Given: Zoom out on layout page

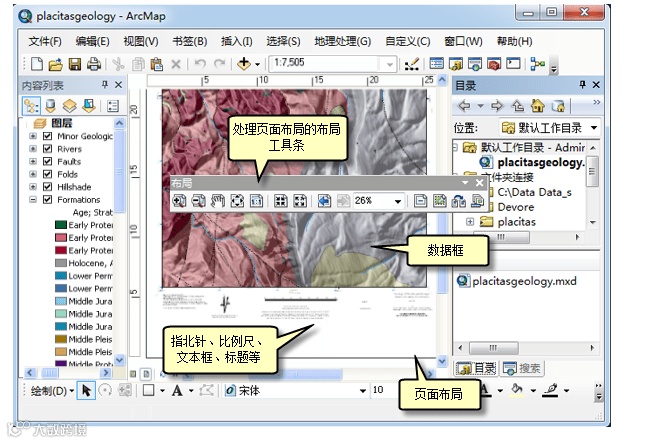Looking at the screenshot, I should (x=198, y=201).
